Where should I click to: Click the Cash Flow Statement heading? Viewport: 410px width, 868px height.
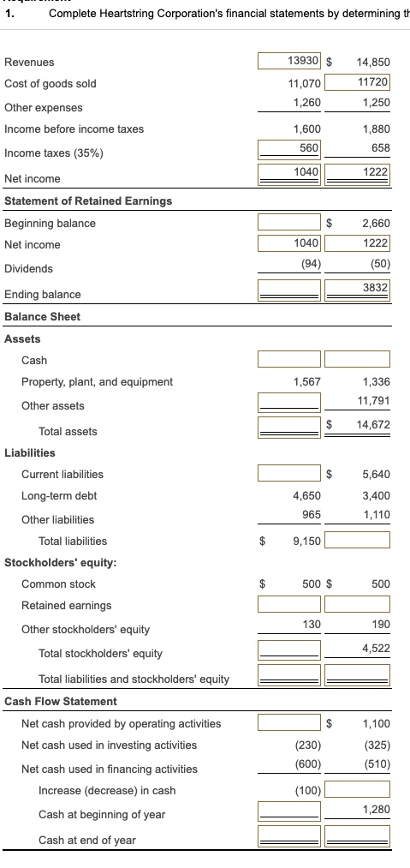(x=60, y=702)
